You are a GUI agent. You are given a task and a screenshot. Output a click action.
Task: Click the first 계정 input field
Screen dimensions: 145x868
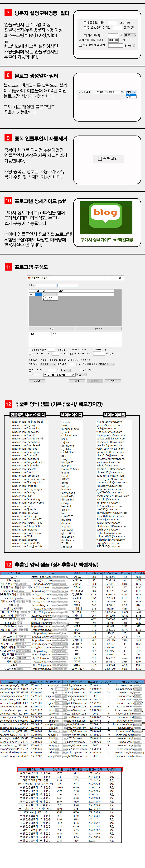click(46, 285)
